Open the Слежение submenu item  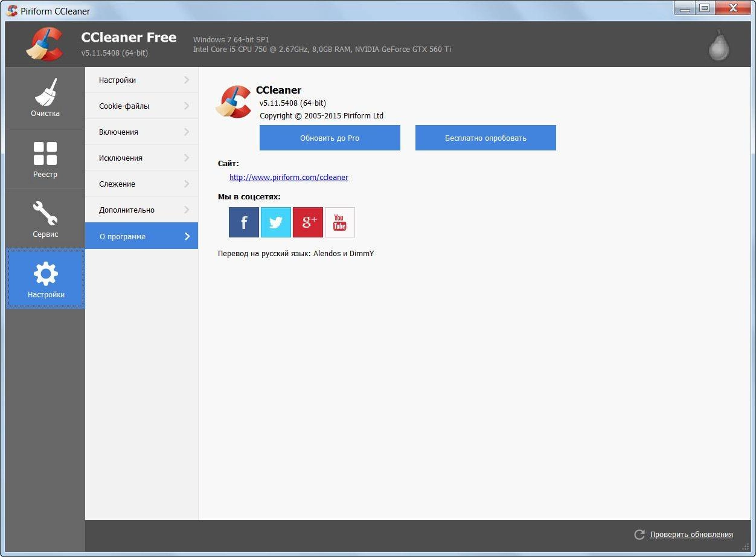pos(141,184)
